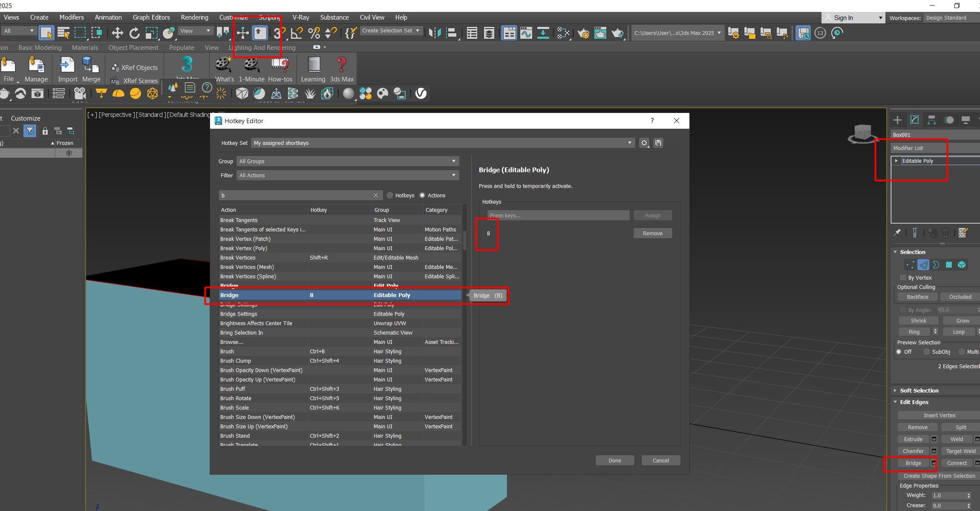Viewport: 980px width, 511px height.
Task: Open the Modify panel tab icon
Action: 914,120
